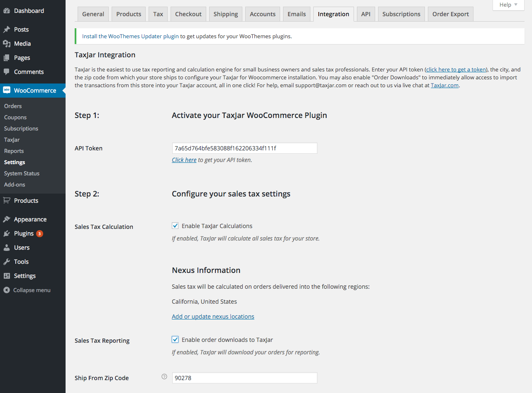
Task: Focus the Ship From Zip Code field
Action: point(244,378)
